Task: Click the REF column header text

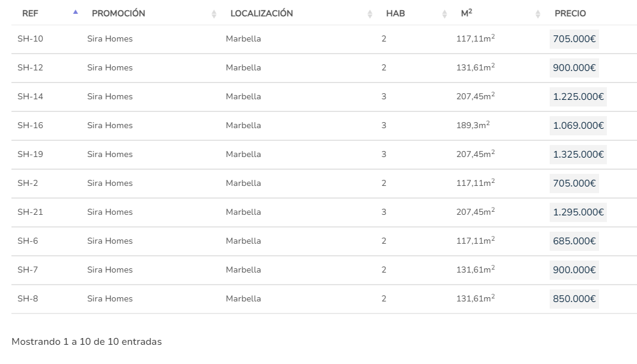Action: pos(30,13)
